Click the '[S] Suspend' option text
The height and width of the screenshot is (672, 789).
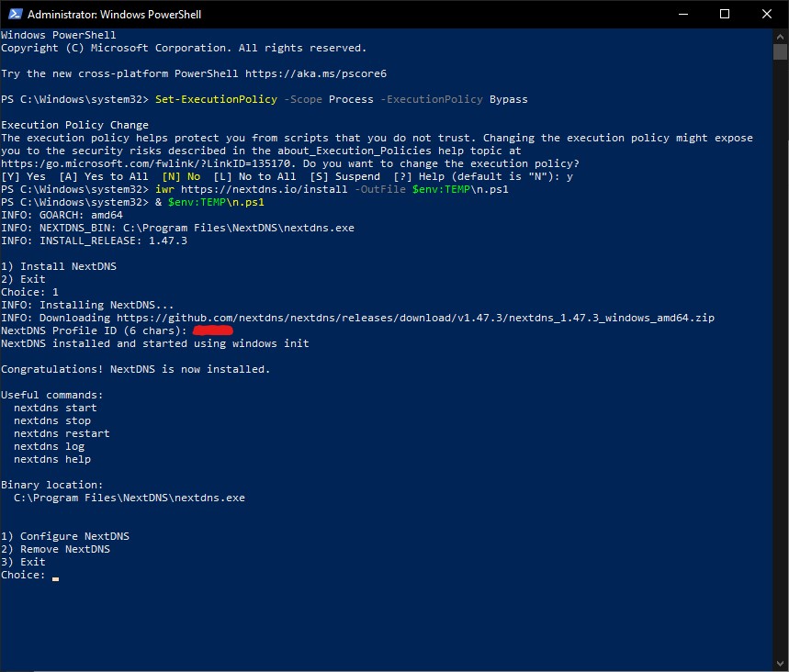(x=345, y=176)
